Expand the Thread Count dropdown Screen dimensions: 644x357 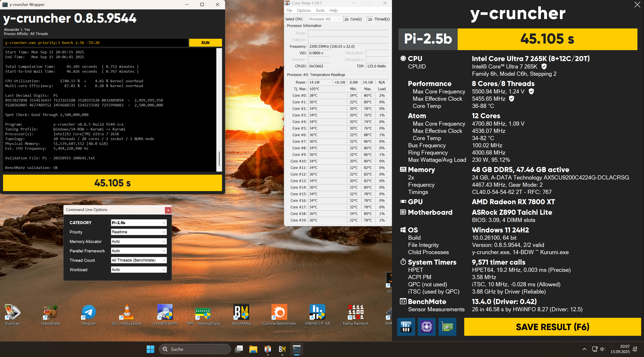pyautogui.click(x=139, y=260)
